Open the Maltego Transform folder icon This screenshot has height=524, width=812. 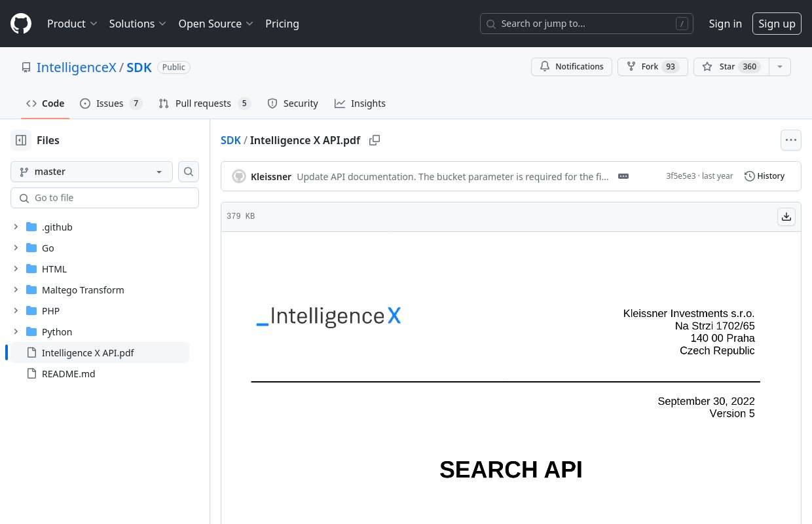pyautogui.click(x=31, y=290)
